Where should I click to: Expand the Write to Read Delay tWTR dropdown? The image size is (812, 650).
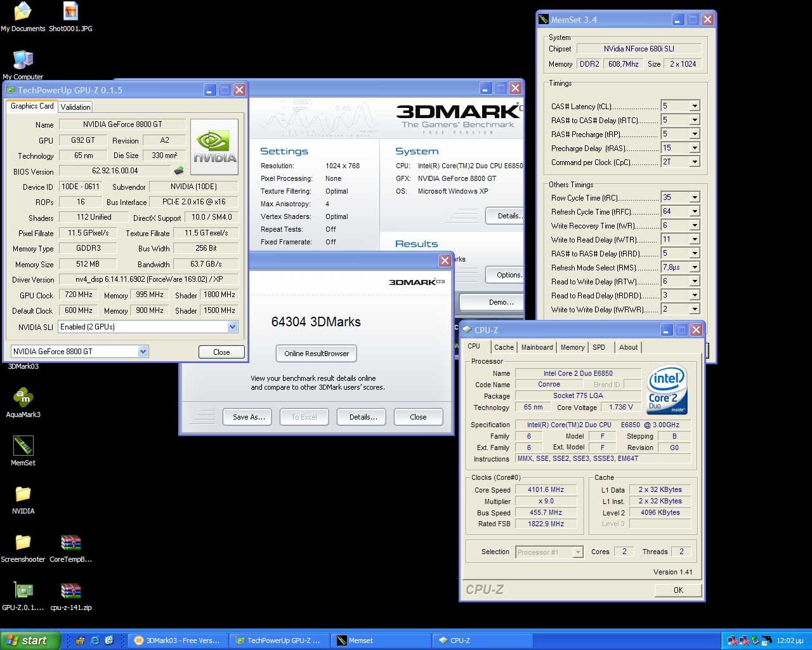pyautogui.click(x=695, y=239)
